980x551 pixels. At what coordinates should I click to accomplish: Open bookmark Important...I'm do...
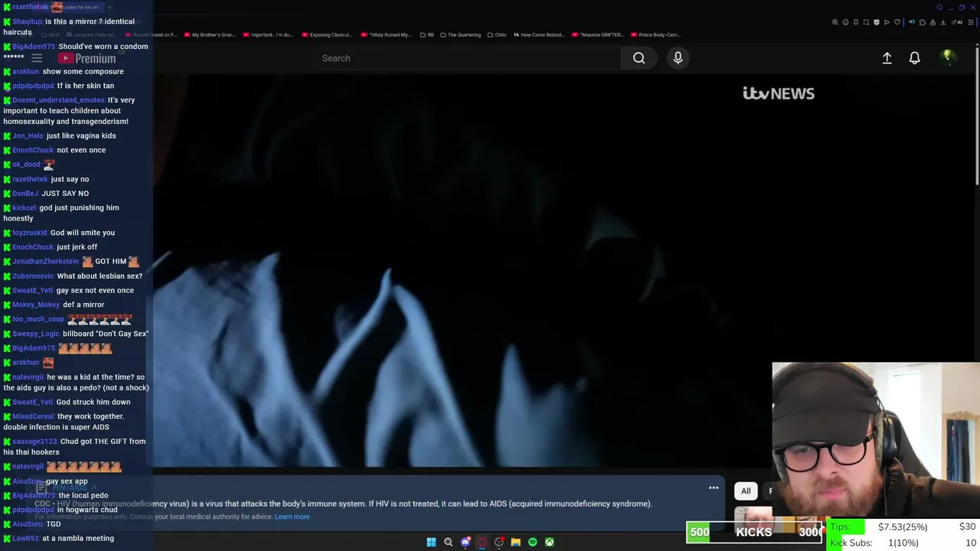coord(268,34)
